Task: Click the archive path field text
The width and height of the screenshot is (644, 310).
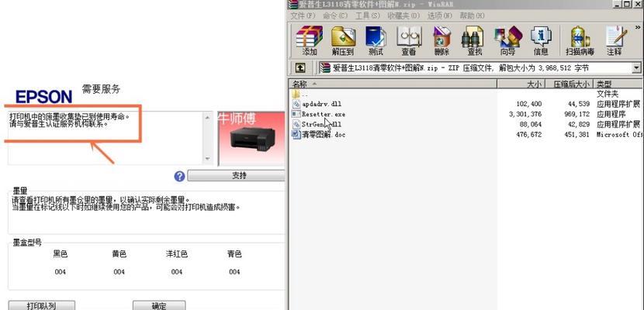Action: click(x=461, y=67)
